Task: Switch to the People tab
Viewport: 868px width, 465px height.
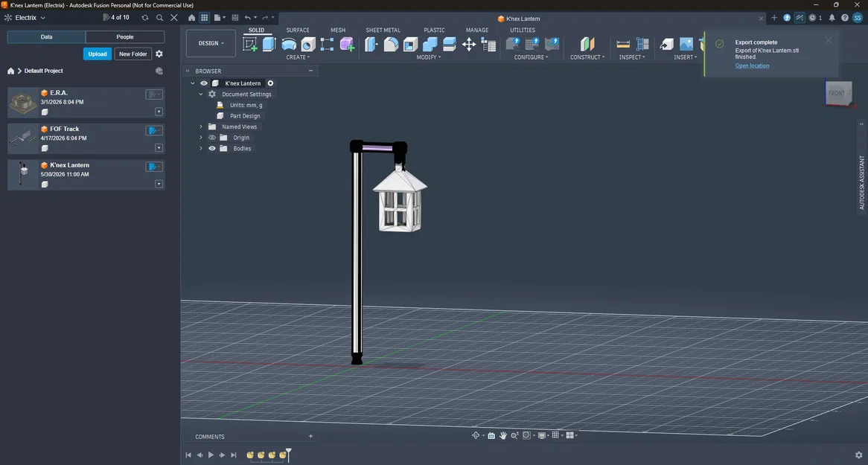Action: coord(125,37)
